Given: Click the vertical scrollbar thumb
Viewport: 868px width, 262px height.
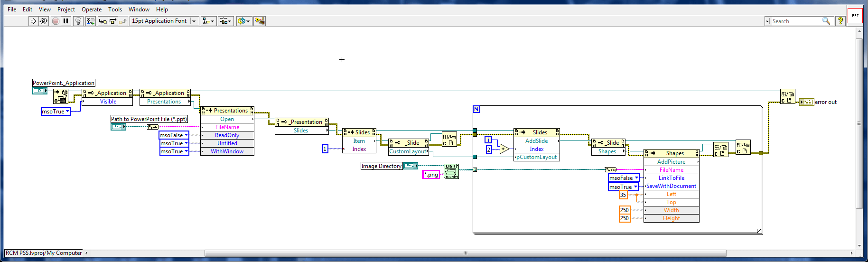Looking at the screenshot, I should tap(859, 123).
